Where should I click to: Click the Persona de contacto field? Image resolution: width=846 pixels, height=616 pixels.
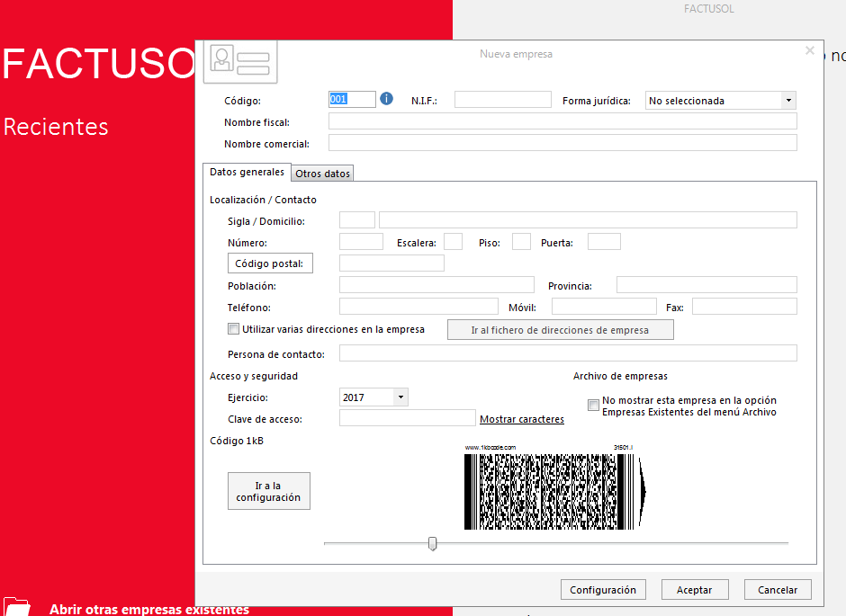click(x=568, y=353)
